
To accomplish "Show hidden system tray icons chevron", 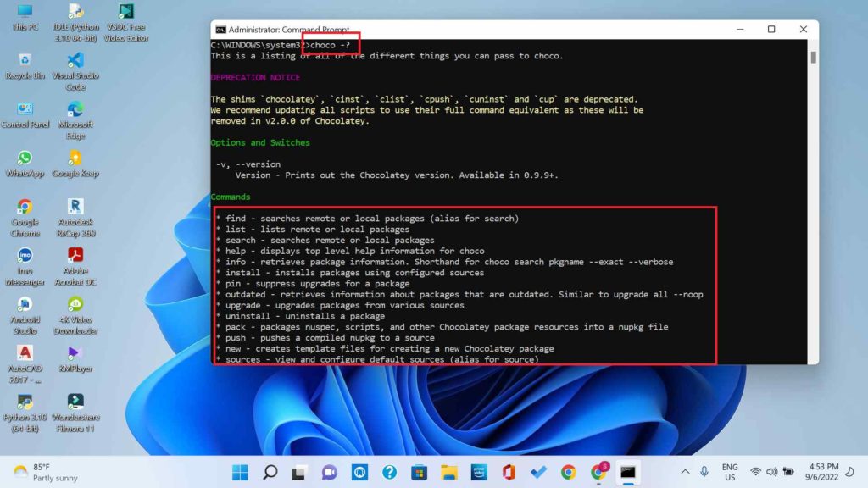I will 685,472.
